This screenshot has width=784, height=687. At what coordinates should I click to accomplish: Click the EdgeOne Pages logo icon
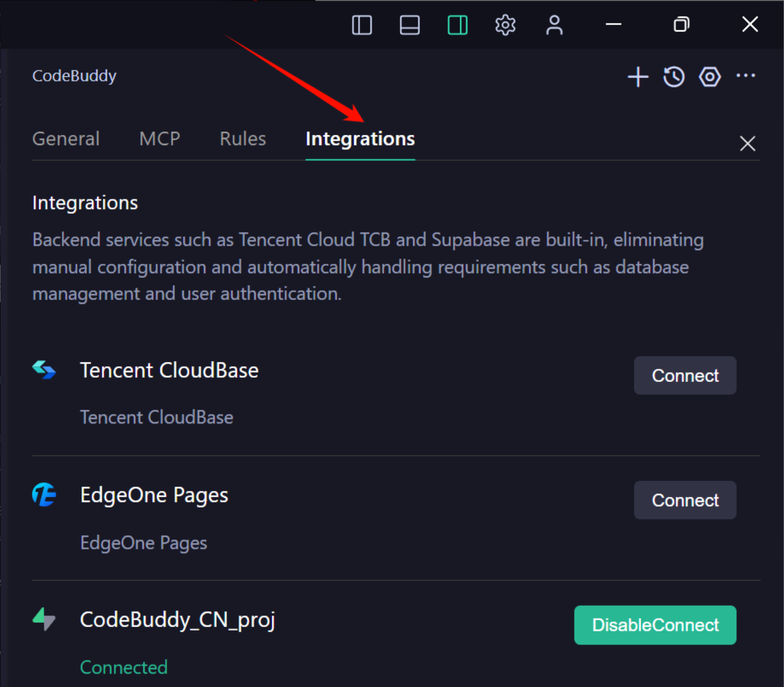(x=44, y=495)
